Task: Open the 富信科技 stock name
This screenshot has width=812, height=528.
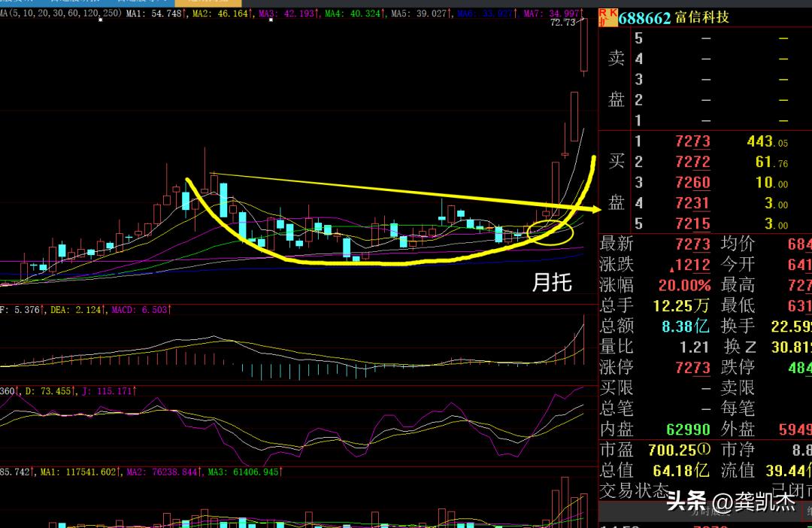Action: pos(702,17)
